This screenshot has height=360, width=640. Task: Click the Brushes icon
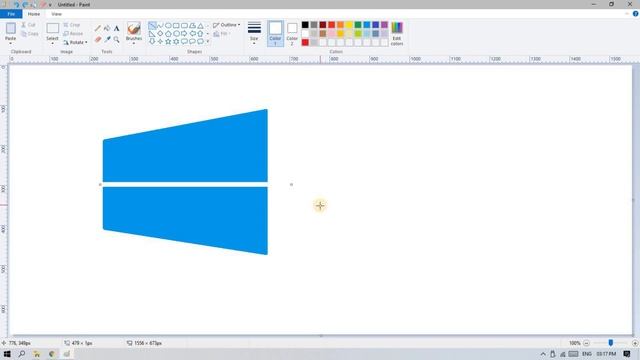134,28
